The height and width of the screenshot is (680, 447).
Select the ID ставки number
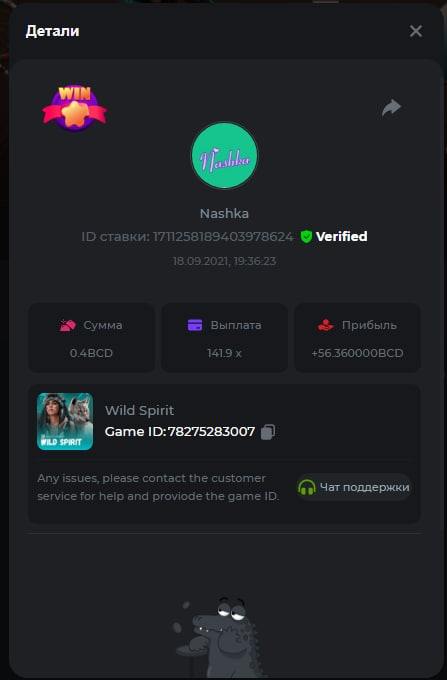point(223,237)
